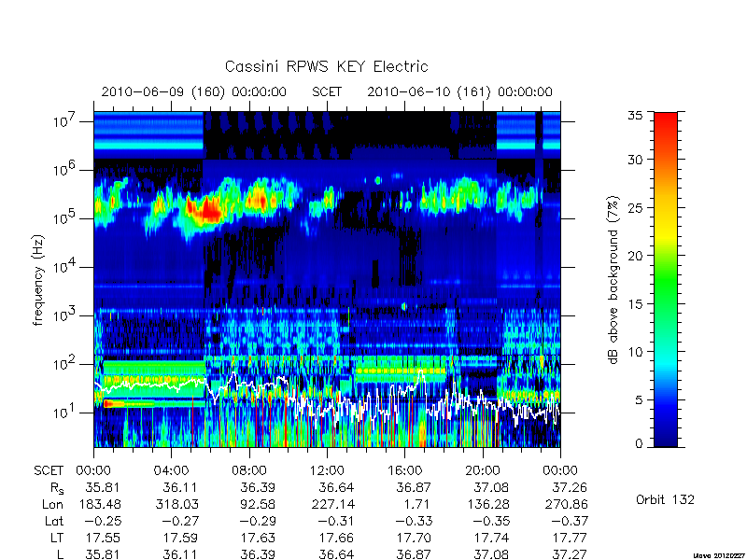
Task: Click the '16:00' time tick label
Action: 404,470
